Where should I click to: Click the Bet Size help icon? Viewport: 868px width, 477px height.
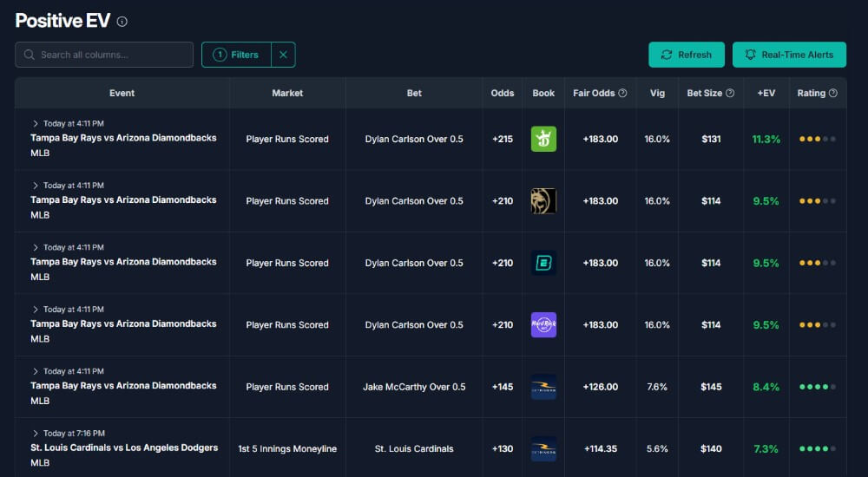pos(730,93)
